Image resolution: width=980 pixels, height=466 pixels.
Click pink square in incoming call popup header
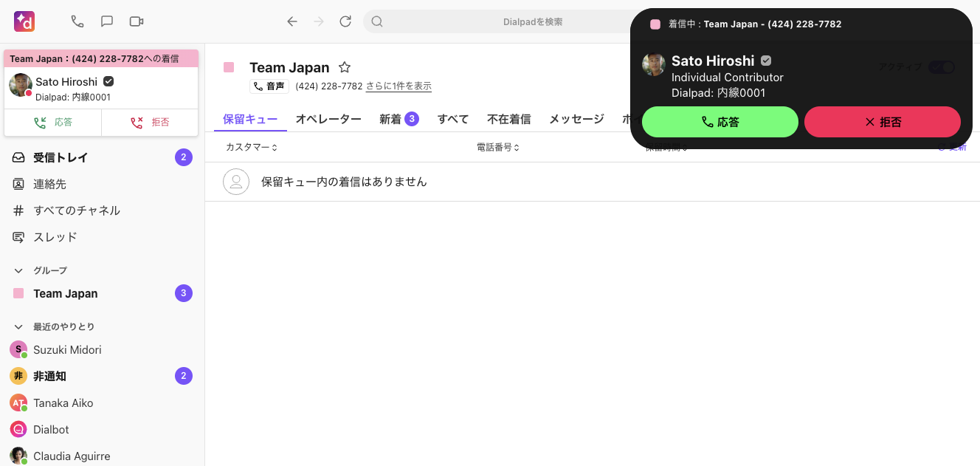click(x=655, y=24)
